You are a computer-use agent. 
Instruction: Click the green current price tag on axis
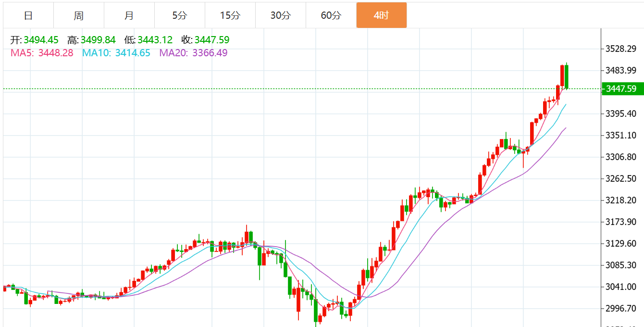click(623, 88)
